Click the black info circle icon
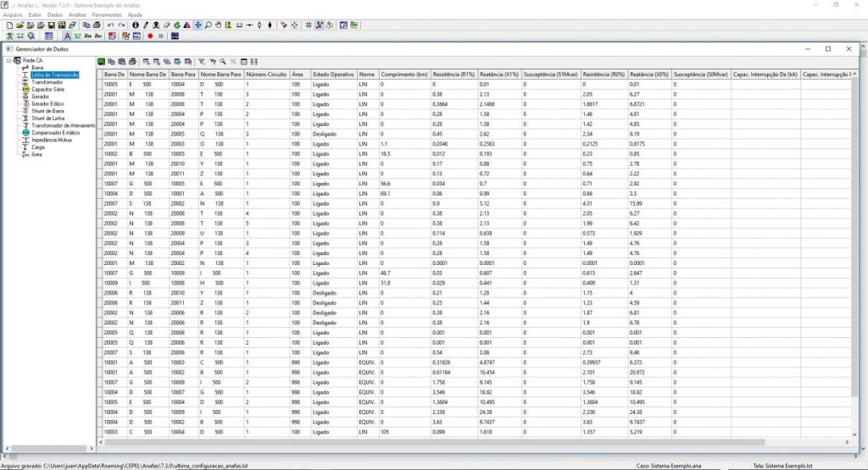868x470 pixels. (x=136, y=25)
